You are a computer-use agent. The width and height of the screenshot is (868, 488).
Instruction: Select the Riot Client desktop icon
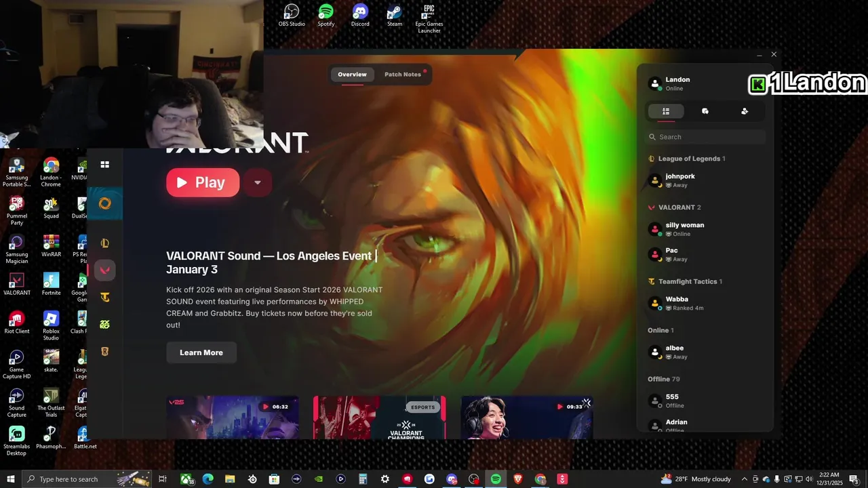(16, 323)
